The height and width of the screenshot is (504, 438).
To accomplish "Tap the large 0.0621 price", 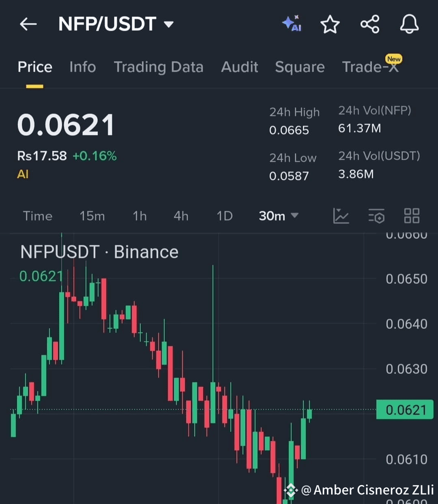I will [66, 125].
